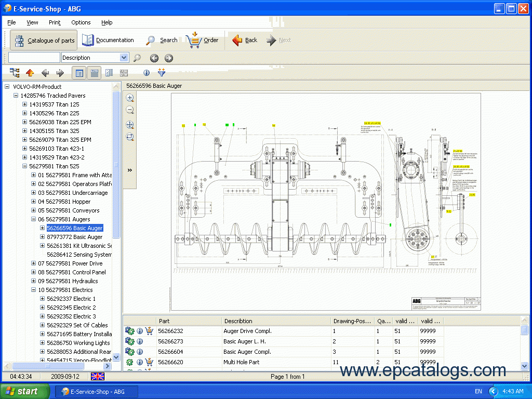
Task: Open the Order shopping cart
Action: (202, 40)
